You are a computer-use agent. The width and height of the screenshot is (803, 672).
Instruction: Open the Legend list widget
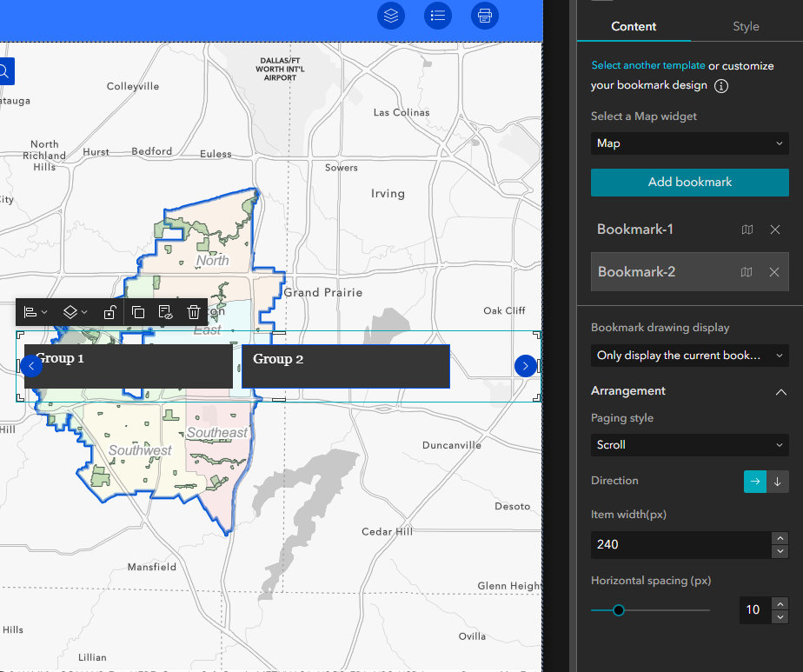(437, 16)
